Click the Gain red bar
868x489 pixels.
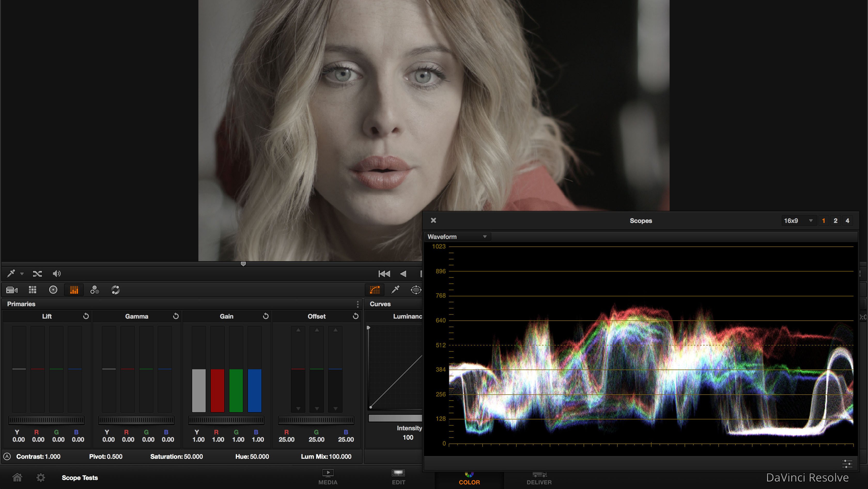[217, 390]
